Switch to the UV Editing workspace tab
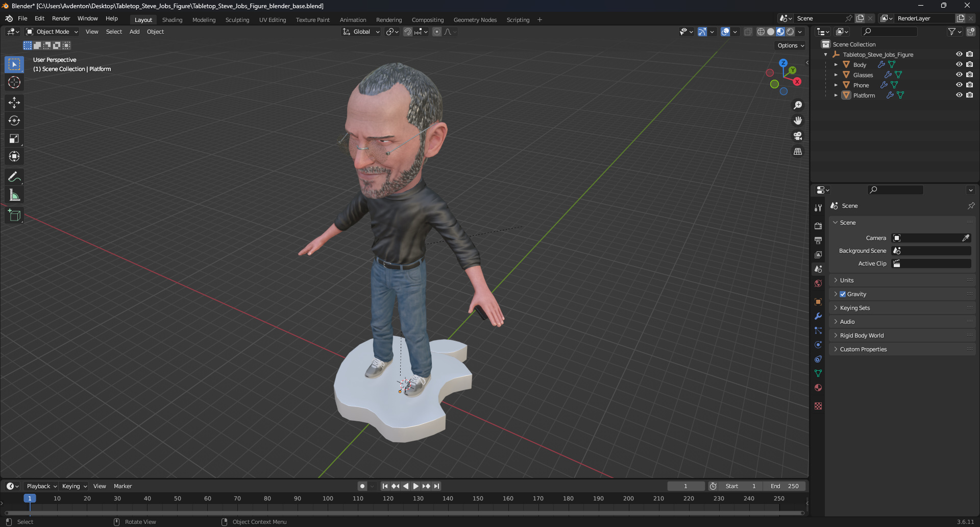 (x=273, y=20)
